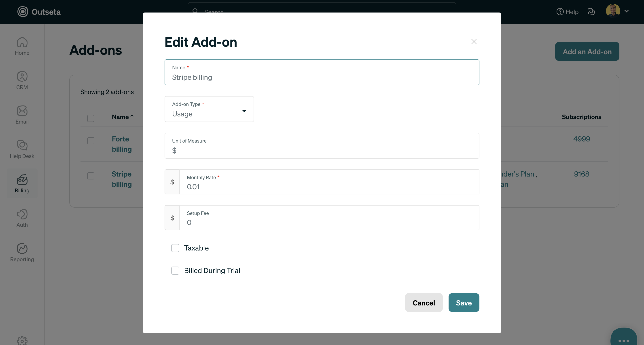Select the checkbox next to Forte billing

coord(91,141)
